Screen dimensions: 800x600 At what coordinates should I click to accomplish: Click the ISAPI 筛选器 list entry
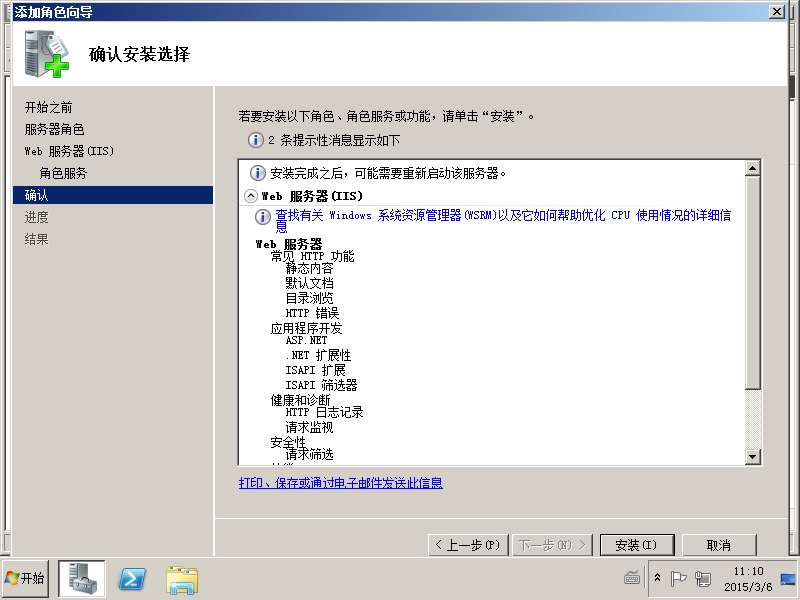(321, 385)
